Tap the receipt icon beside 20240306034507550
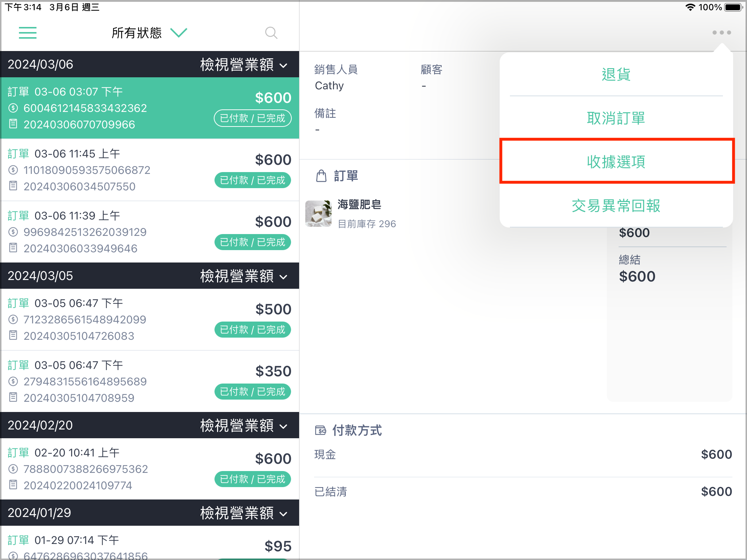This screenshot has height=560, width=747. 13,186
